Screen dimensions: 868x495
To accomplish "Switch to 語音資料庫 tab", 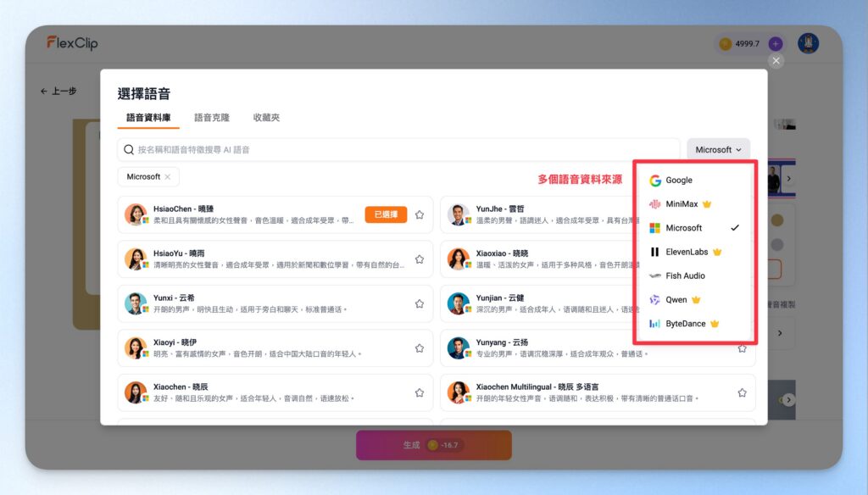I will click(x=148, y=117).
